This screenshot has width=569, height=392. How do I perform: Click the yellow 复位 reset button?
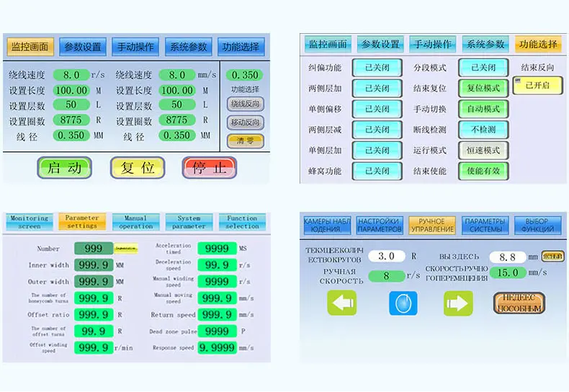138,168
